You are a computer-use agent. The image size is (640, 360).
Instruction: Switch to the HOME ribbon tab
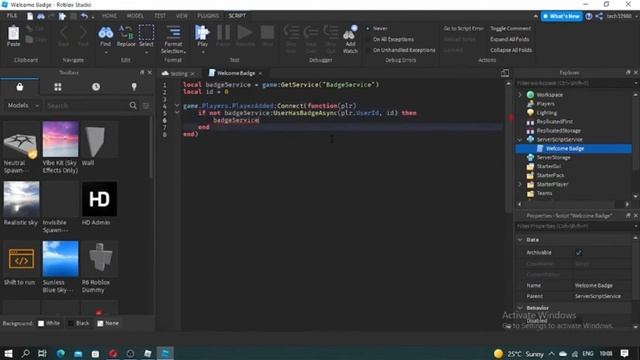point(109,16)
